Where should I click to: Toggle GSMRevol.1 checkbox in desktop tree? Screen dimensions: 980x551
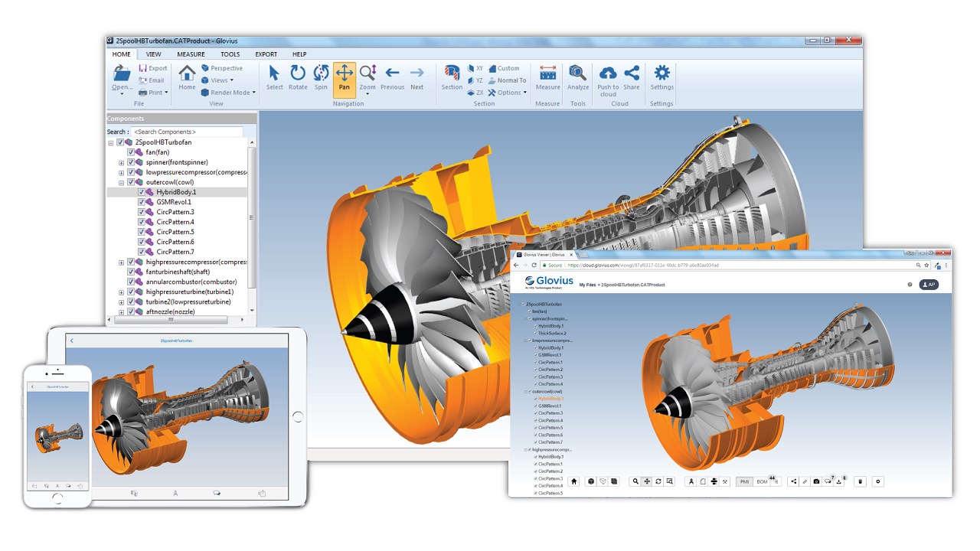[x=142, y=202]
